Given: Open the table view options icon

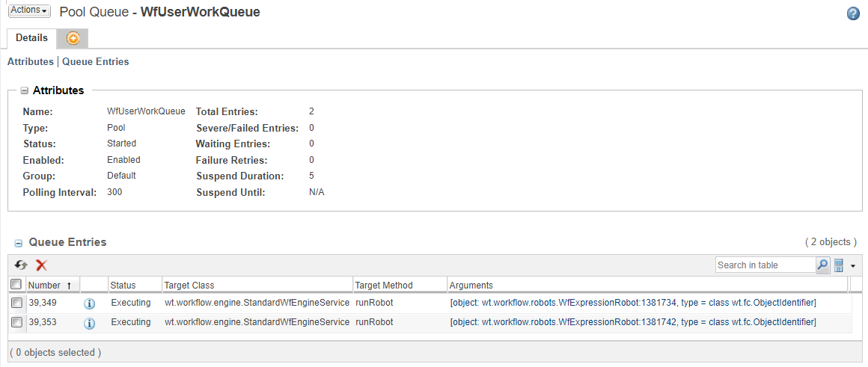Looking at the screenshot, I should pos(838,265).
